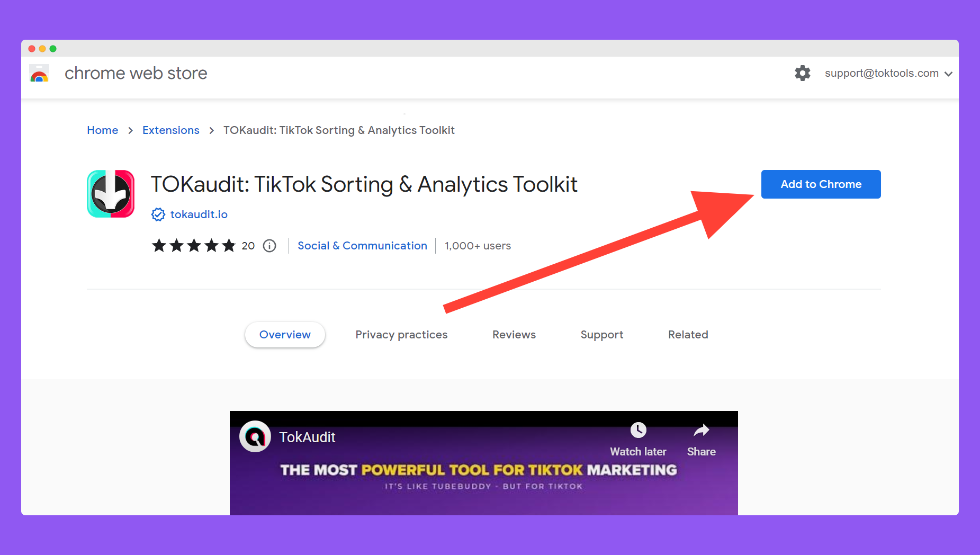Screen dimensions: 980x555
Task: Click the rating info icon
Action: pyautogui.click(x=269, y=246)
